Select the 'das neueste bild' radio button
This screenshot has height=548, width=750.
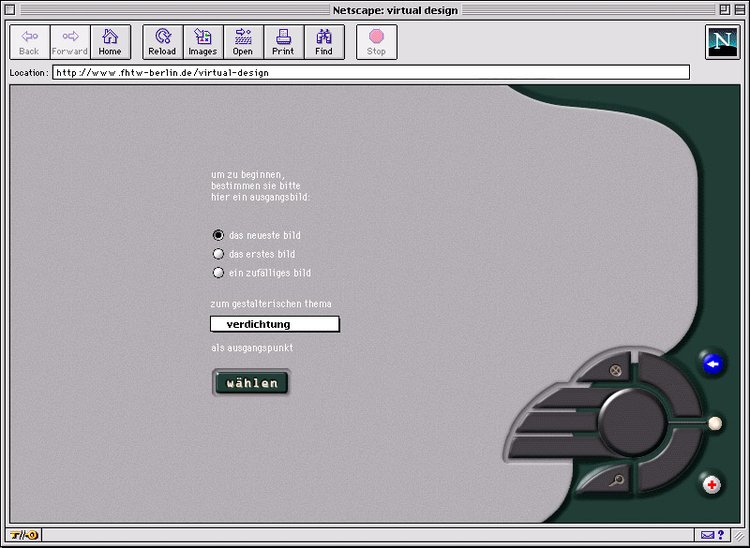pyautogui.click(x=218, y=235)
